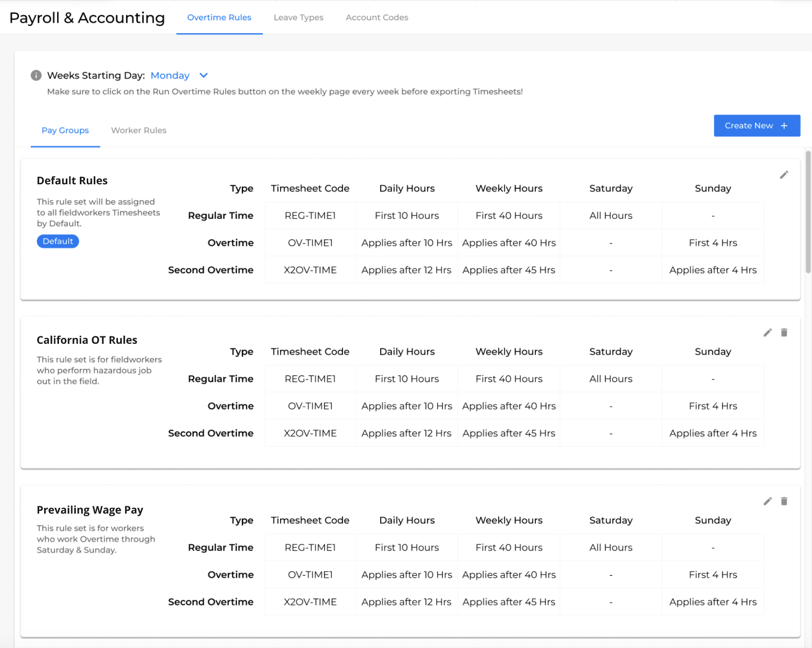Select REG-TIME1 code in California OT Rules
812x648 pixels.
click(310, 379)
